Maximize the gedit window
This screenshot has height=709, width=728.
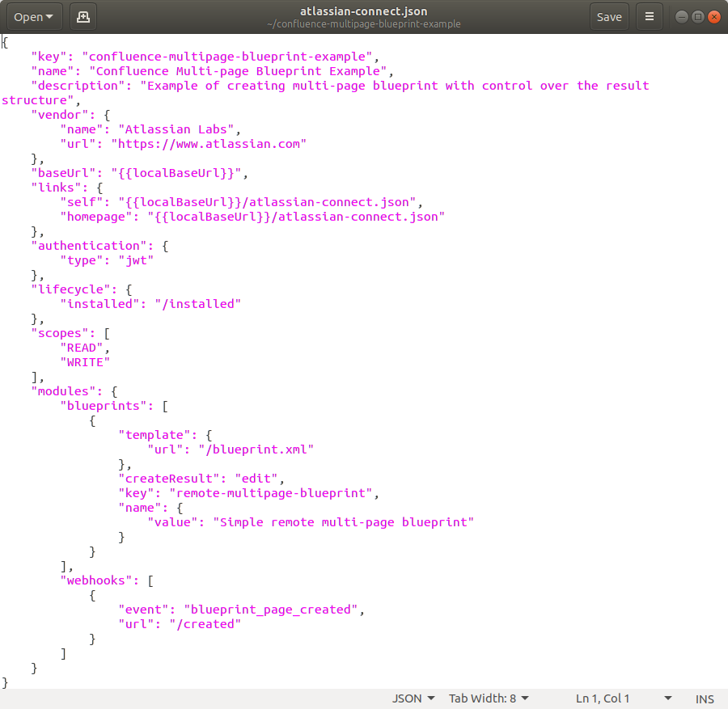698,17
